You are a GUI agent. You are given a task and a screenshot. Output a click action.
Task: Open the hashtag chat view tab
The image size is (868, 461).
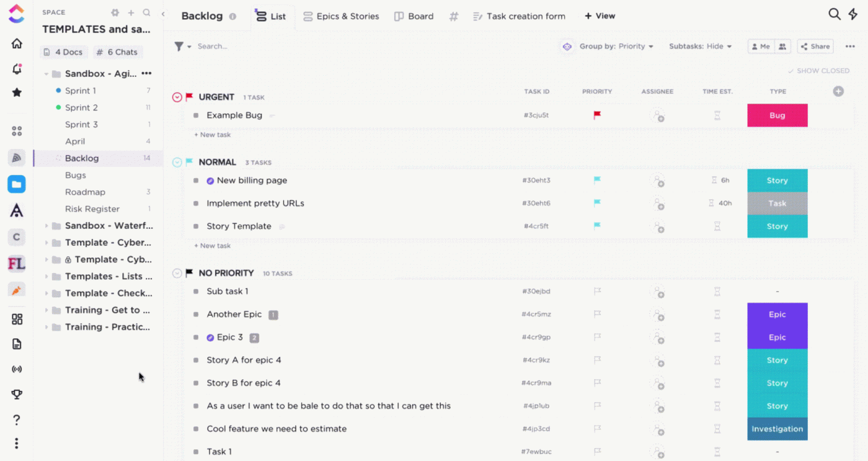(454, 17)
